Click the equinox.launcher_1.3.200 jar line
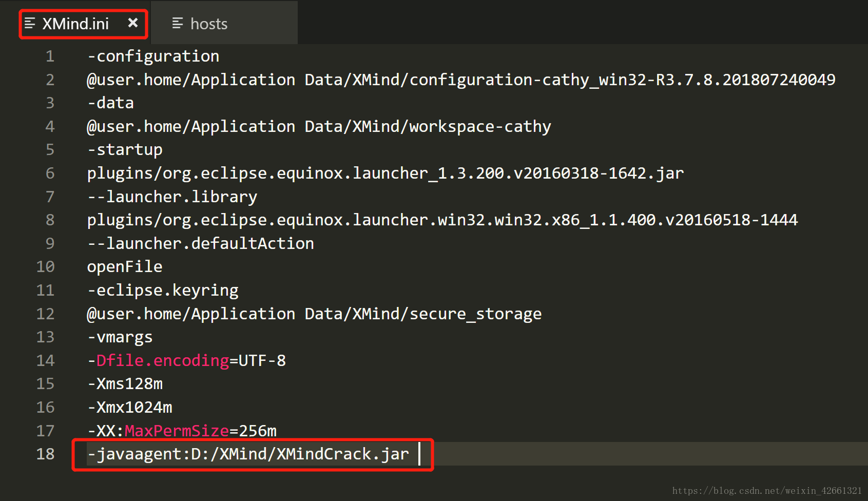868x501 pixels. coord(385,173)
